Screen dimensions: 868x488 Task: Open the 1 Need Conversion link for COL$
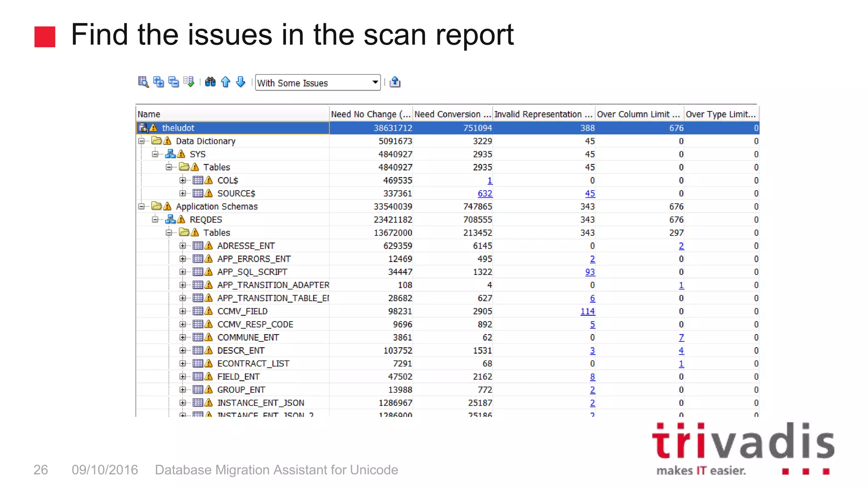490,180
